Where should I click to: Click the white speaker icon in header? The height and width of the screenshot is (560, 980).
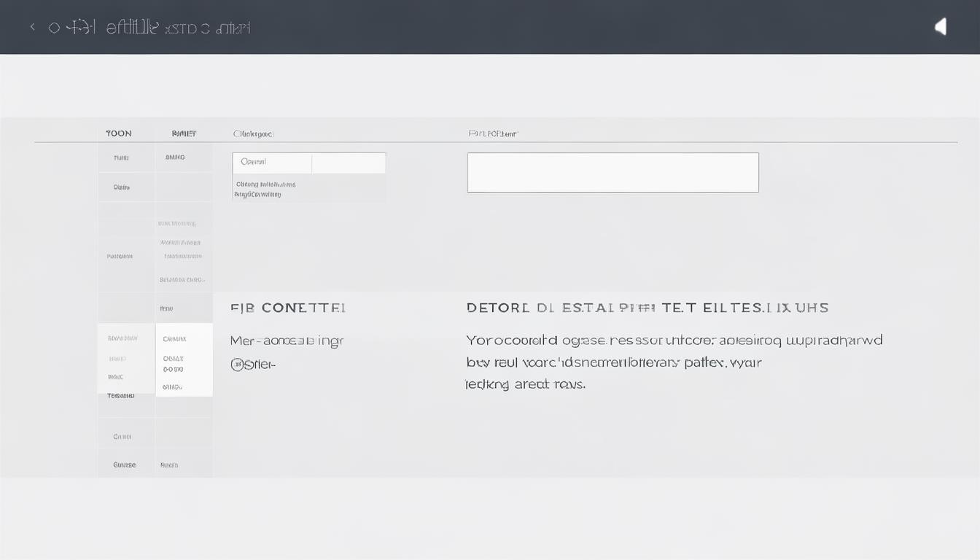coord(941,27)
